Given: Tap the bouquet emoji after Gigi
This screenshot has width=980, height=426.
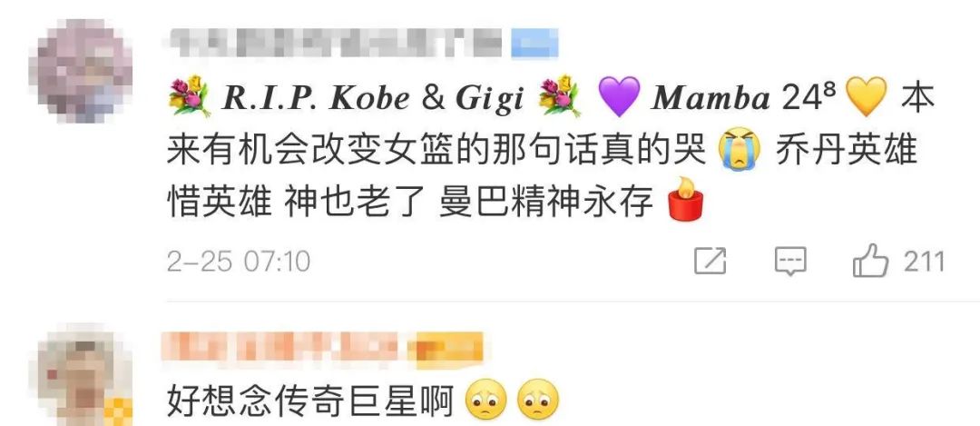Looking at the screenshot, I should (560, 96).
